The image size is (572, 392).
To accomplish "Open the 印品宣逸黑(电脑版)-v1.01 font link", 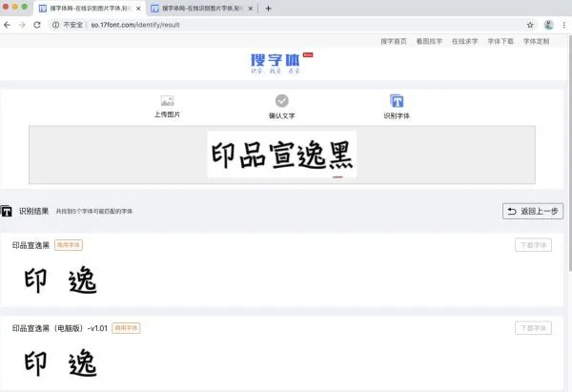I will coord(60,328).
